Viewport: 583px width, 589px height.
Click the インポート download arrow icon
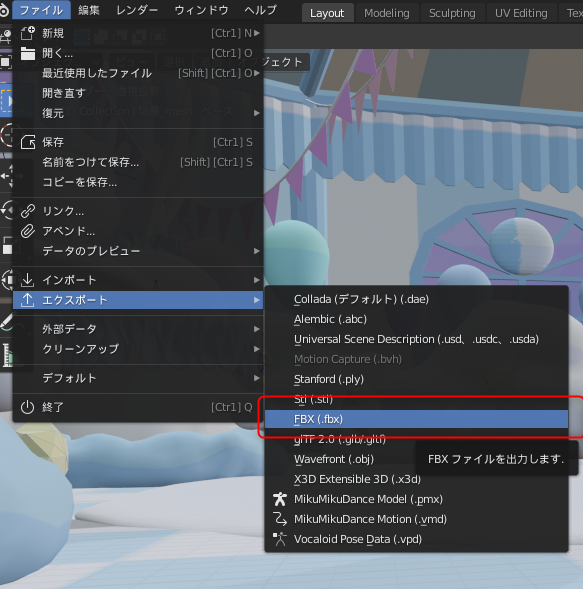(x=27, y=280)
